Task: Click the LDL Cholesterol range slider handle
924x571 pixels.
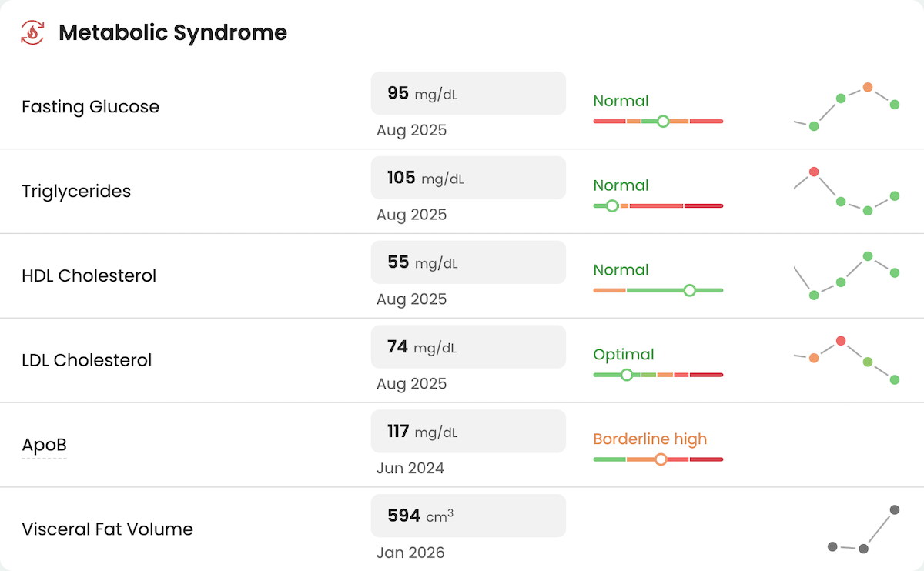Action: point(627,375)
